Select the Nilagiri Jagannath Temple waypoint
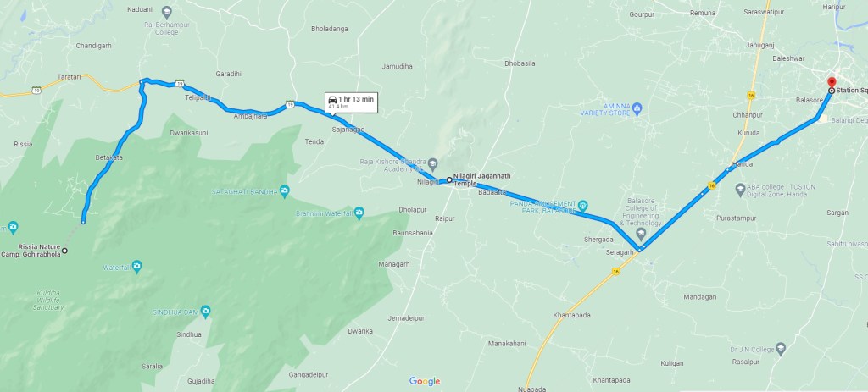 [449, 179]
